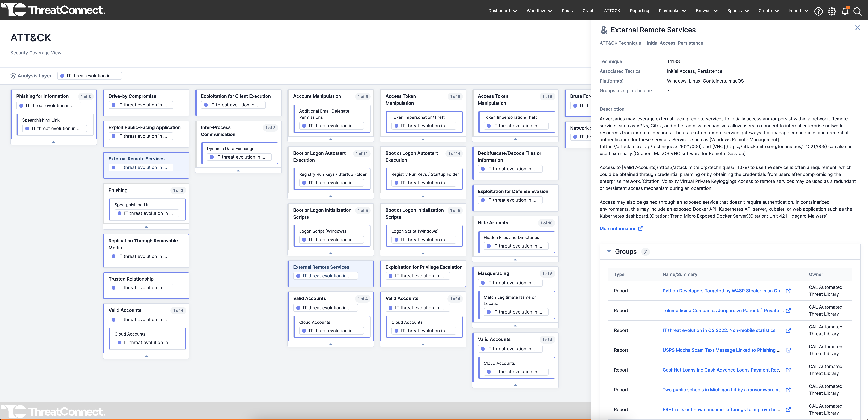Viewport: 868px width, 420px height.
Task: Open the Import dropdown menu
Action: pos(798,11)
